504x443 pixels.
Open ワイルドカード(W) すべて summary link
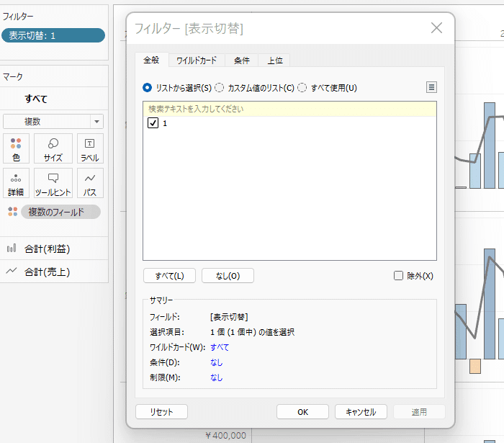[x=220, y=347]
